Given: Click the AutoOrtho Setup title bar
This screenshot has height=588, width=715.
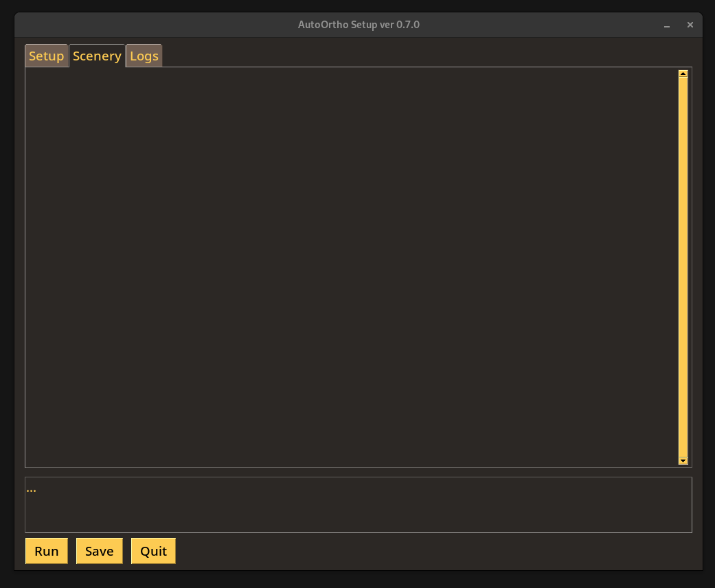Looking at the screenshot, I should click(x=357, y=25).
